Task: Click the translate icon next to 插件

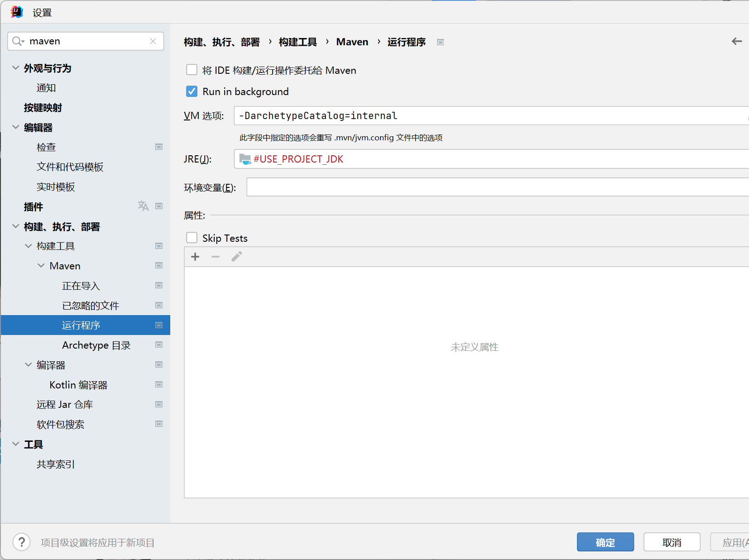Action: [x=143, y=206]
